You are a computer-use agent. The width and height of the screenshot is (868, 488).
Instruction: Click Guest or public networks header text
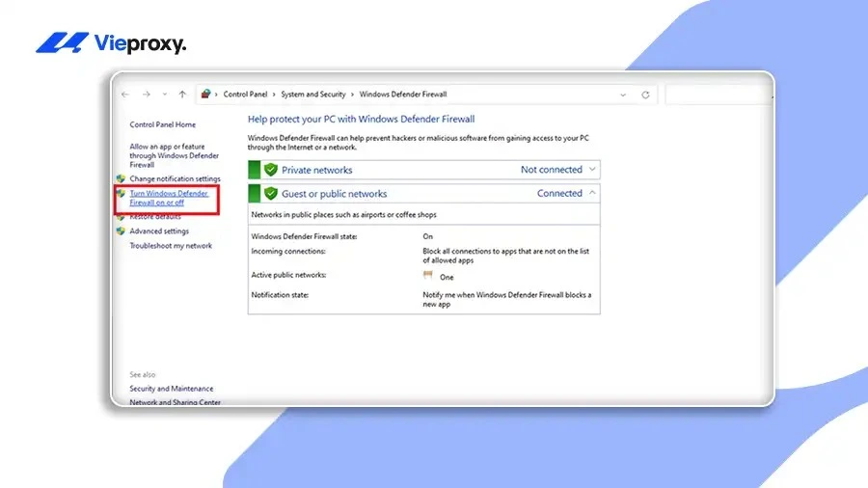pyautogui.click(x=335, y=194)
